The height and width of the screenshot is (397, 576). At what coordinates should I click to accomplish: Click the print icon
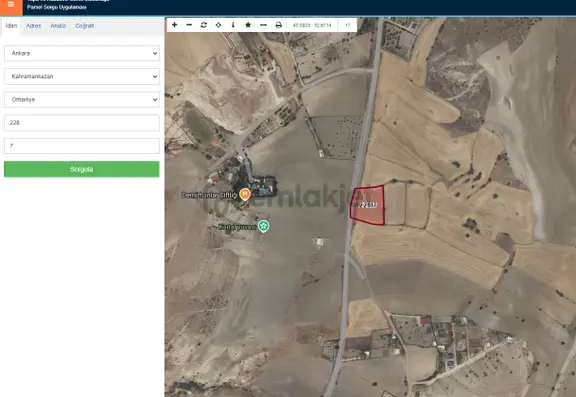click(x=278, y=25)
